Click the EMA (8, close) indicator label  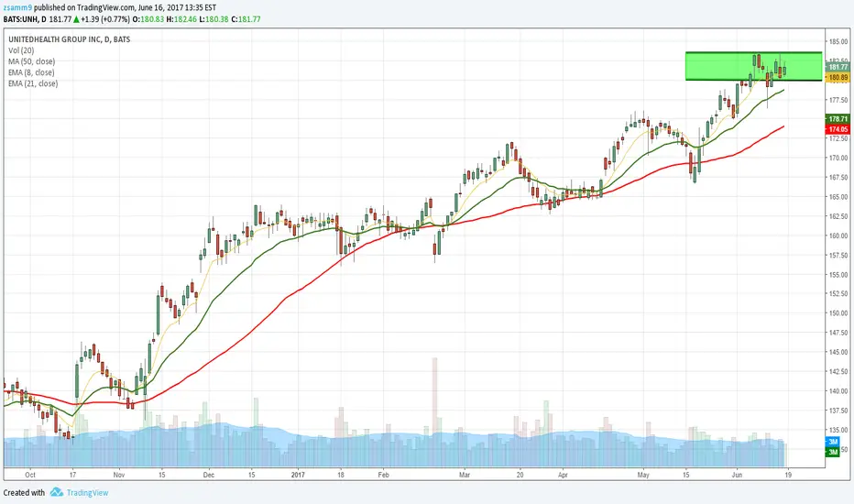[x=31, y=71]
